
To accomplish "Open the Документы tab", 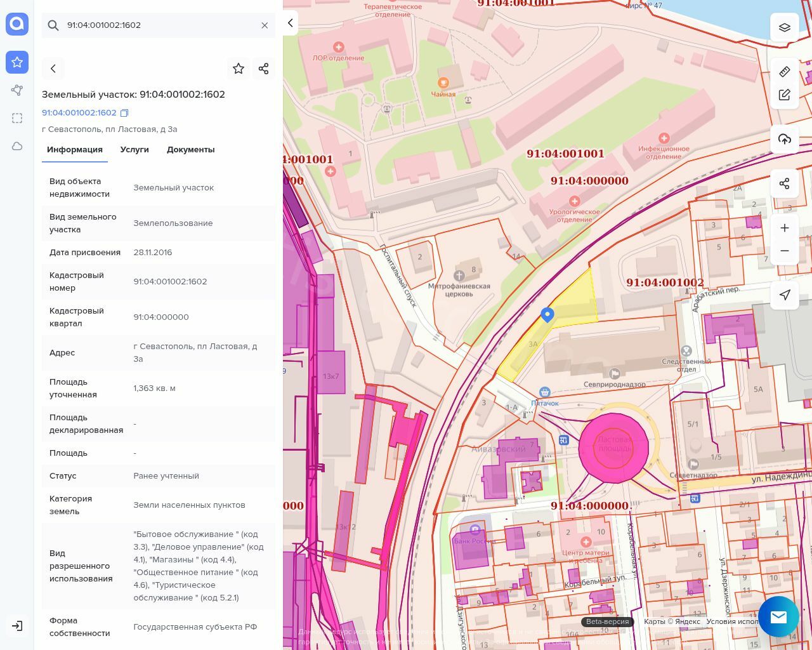I will pyautogui.click(x=190, y=150).
